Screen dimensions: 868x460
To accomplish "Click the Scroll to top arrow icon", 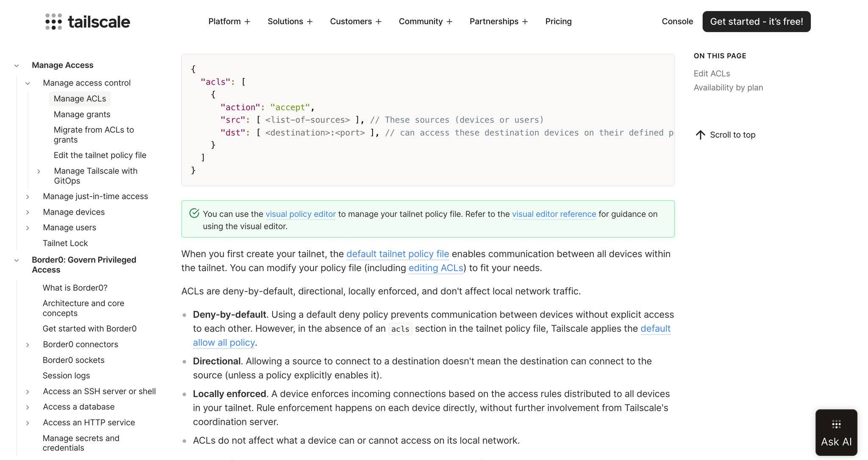I will (x=701, y=135).
